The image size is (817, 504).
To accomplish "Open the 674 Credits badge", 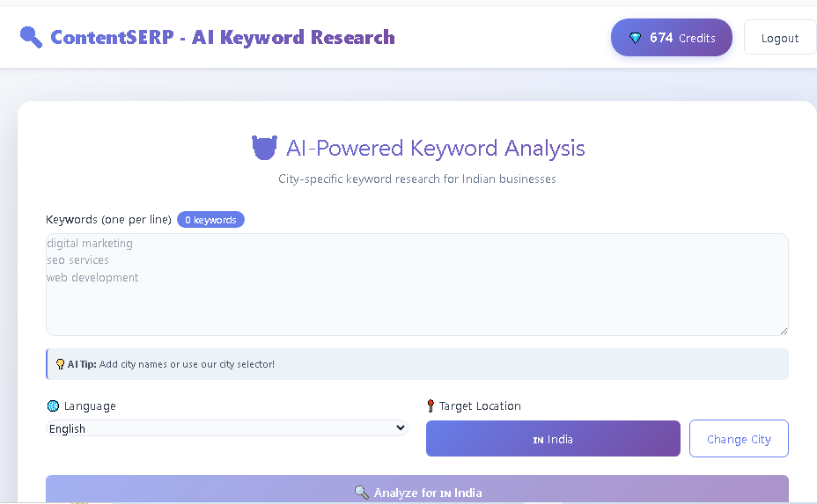I will (x=671, y=38).
